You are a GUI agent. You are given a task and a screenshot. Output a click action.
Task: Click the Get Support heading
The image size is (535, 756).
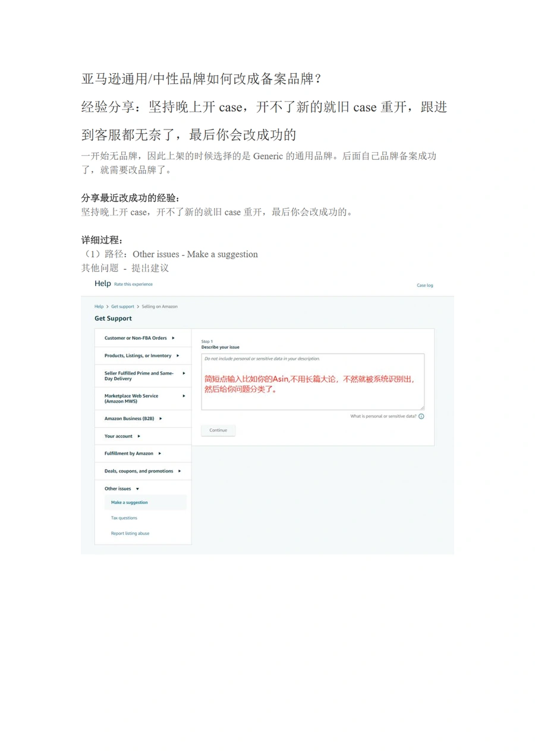pos(113,319)
